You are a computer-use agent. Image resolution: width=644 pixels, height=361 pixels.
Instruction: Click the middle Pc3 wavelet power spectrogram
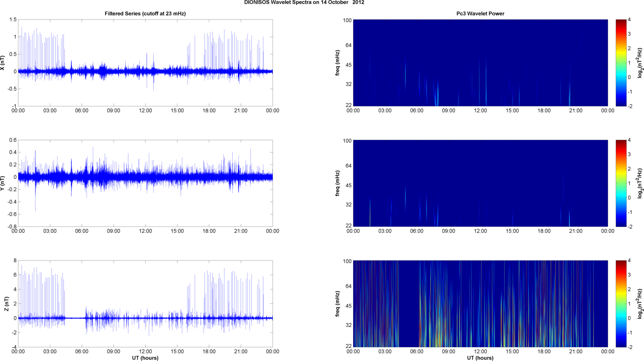[x=480, y=183]
